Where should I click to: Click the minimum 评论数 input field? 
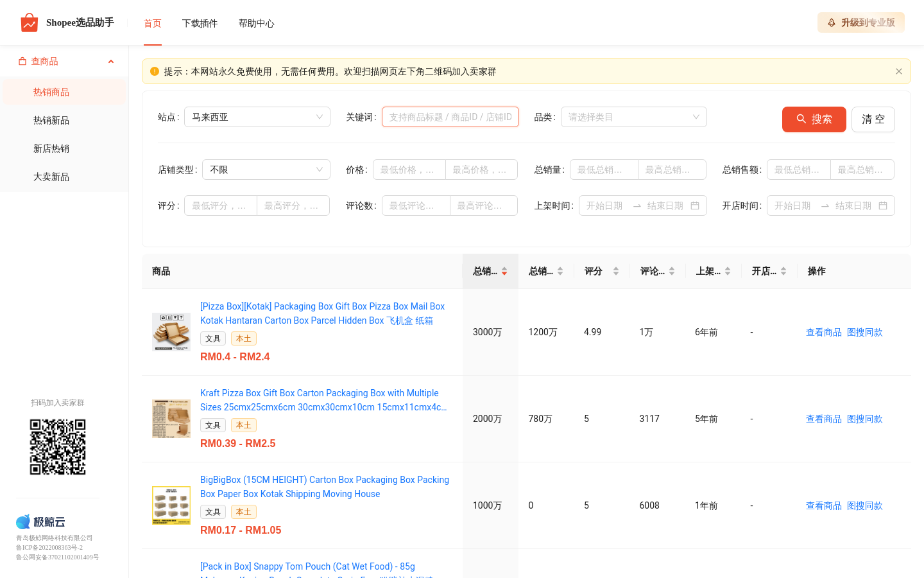(416, 206)
